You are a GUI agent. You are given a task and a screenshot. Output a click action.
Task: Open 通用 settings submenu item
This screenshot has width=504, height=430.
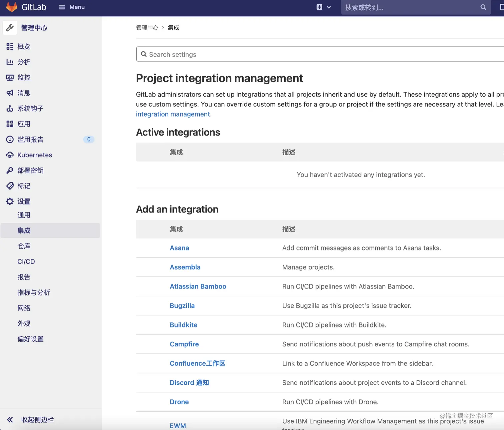point(24,215)
